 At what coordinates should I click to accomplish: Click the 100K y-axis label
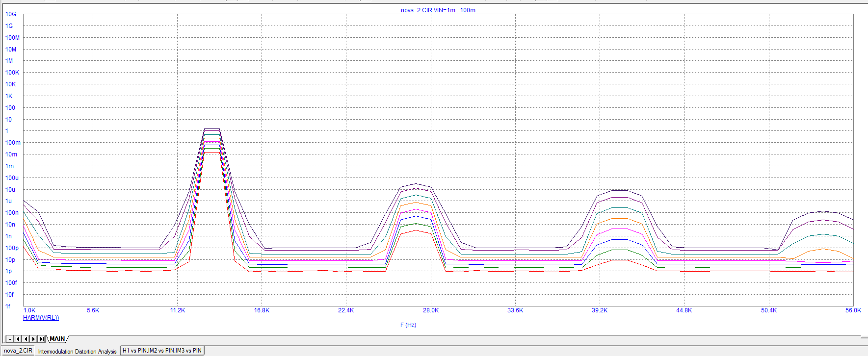(12, 73)
